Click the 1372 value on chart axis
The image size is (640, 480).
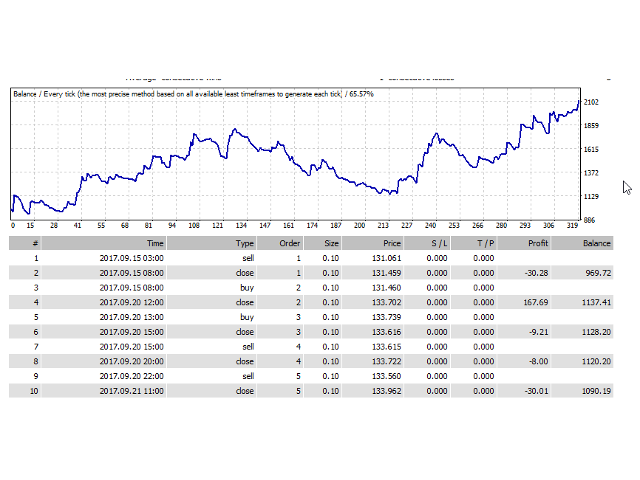click(591, 173)
